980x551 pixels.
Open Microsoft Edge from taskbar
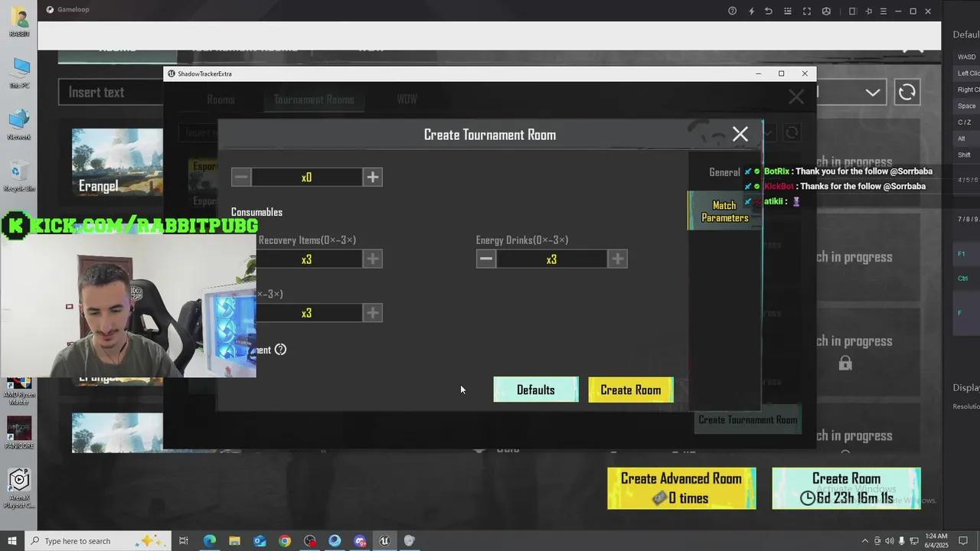tap(209, 541)
